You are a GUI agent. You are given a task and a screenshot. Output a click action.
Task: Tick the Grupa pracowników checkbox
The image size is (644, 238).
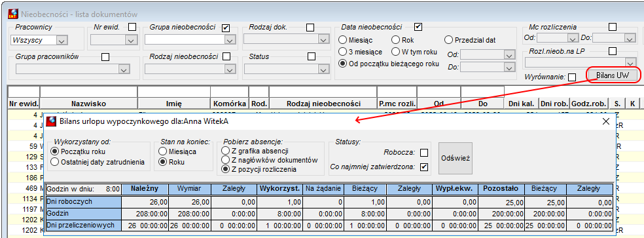pos(105,57)
